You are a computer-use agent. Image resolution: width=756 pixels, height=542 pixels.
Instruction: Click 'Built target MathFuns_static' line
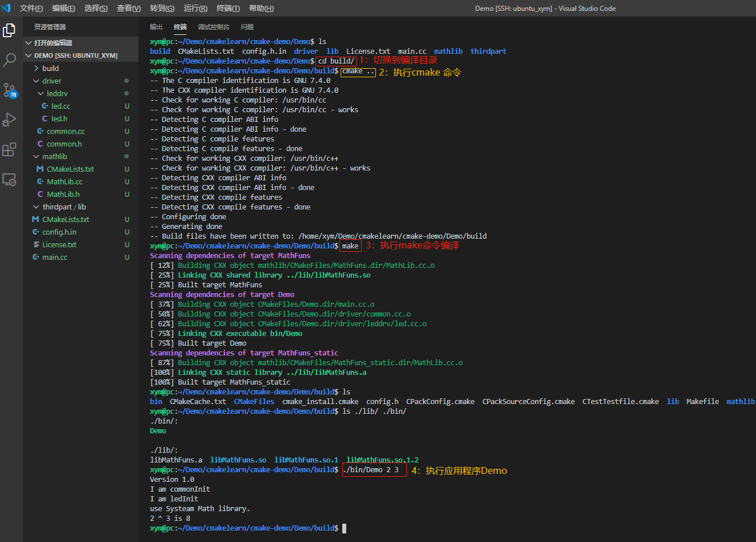click(220, 382)
